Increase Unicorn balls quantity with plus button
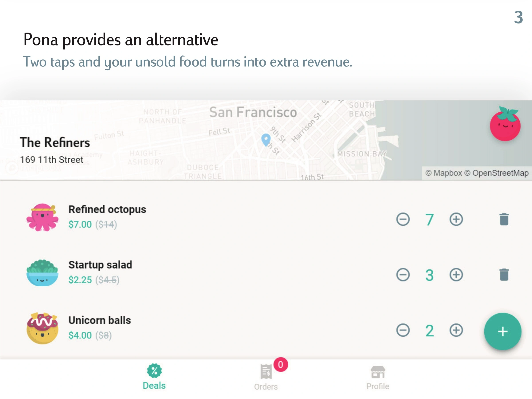Image resolution: width=532 pixels, height=399 pixels. click(x=456, y=330)
